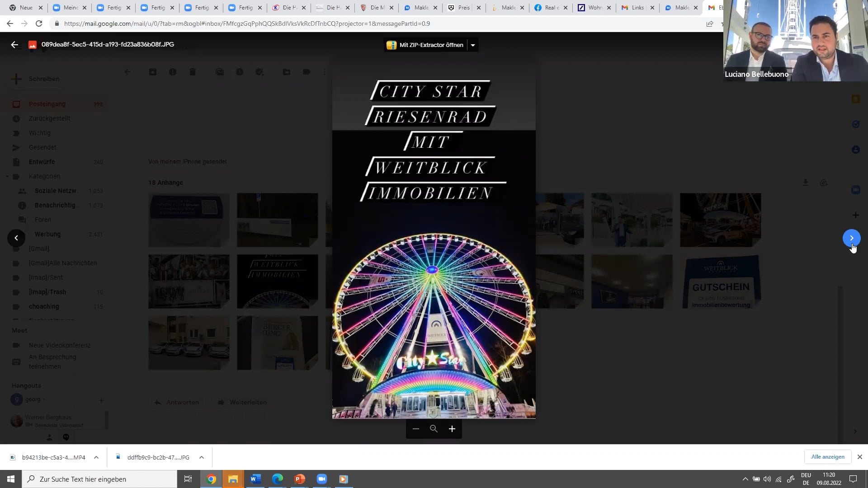Open Zurückgestellt folder
Screen dimensions: 868x488
click(54, 118)
